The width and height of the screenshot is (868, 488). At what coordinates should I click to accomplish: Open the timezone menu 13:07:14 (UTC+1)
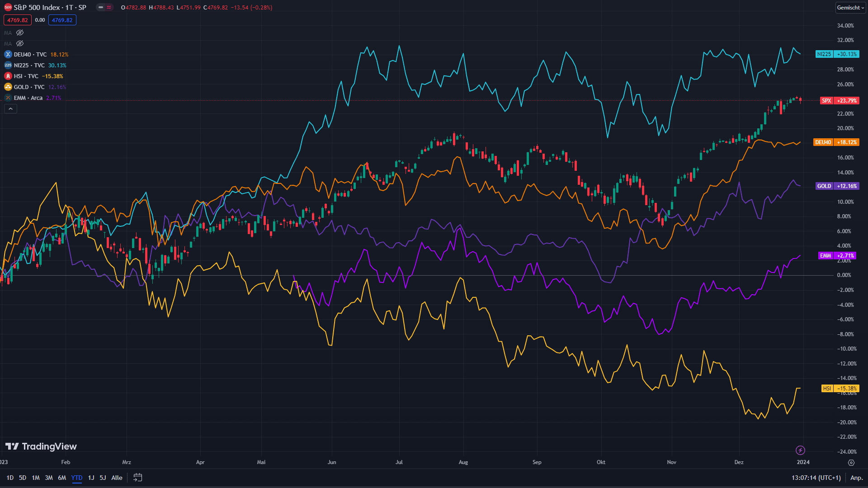[x=816, y=478]
